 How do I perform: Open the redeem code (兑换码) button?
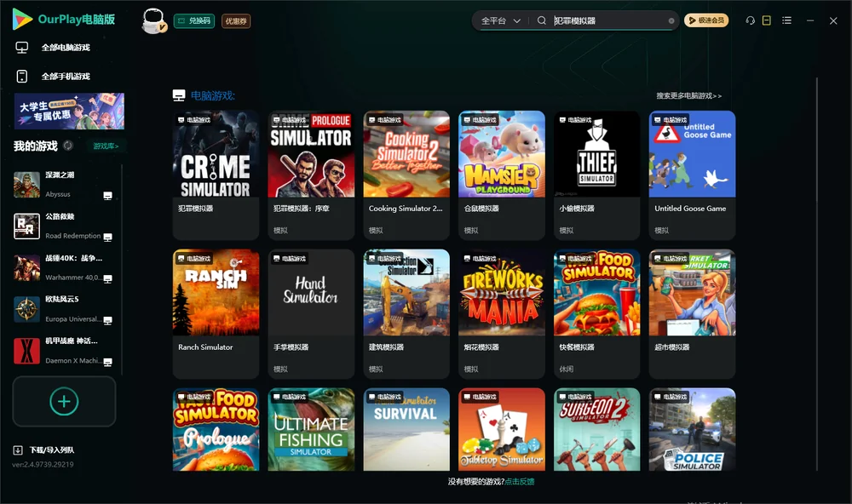(194, 20)
